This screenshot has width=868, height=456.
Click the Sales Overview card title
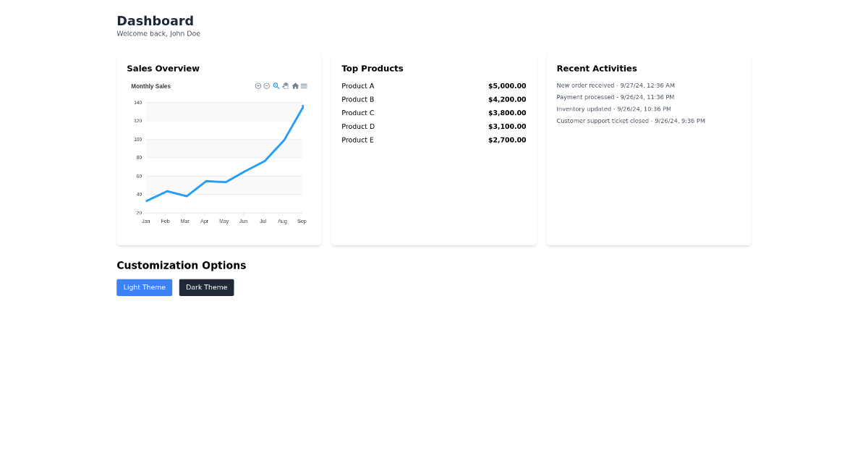163,68
